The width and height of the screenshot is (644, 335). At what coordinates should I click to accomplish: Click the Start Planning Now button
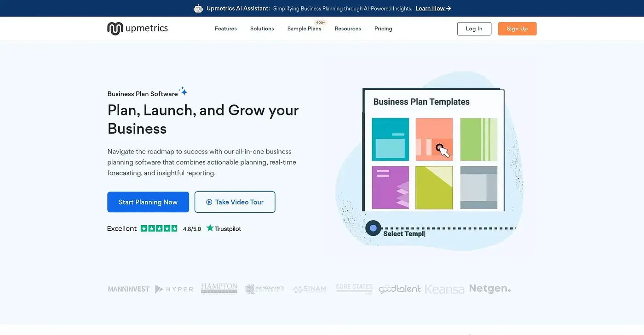point(148,202)
